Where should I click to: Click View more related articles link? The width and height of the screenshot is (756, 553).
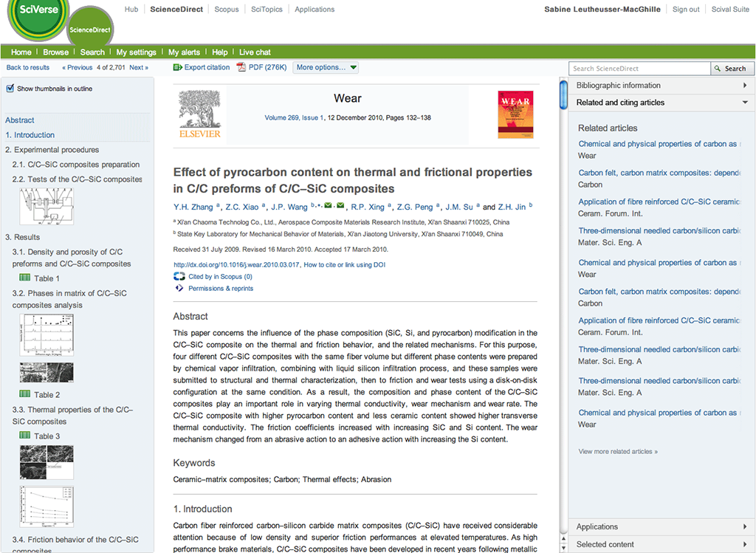tap(618, 451)
